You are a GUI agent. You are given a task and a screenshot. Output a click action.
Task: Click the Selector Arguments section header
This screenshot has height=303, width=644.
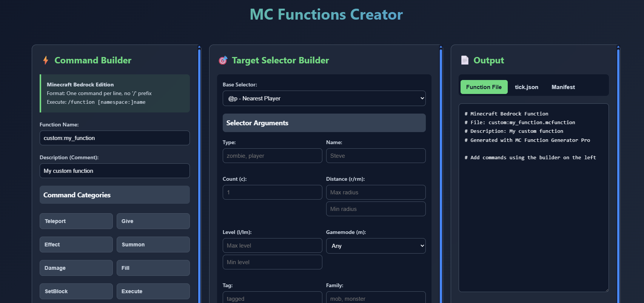(324, 123)
